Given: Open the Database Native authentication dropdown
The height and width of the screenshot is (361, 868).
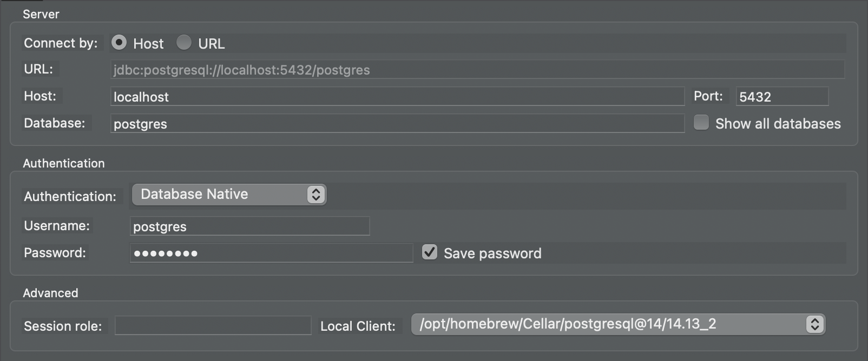Looking at the screenshot, I should (229, 195).
